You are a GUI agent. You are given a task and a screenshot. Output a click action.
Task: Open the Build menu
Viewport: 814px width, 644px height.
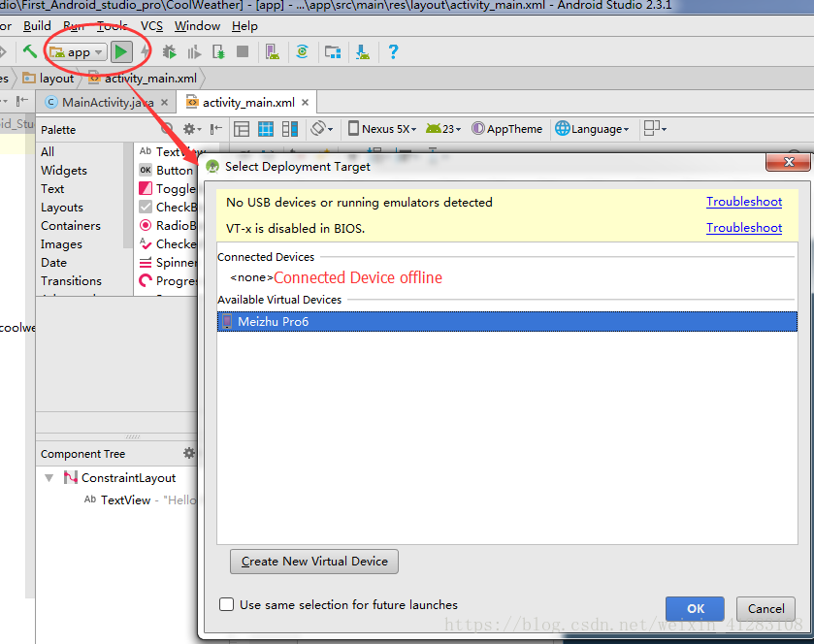pyautogui.click(x=37, y=26)
